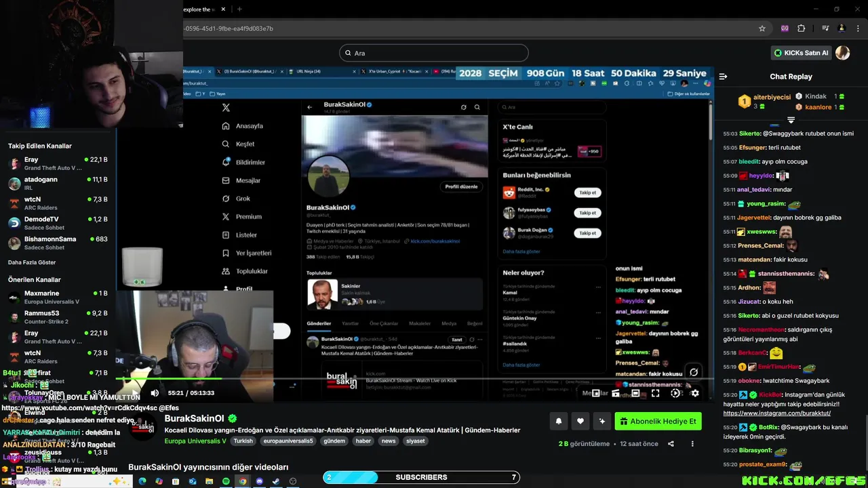Open Rammus53 recommended channel
Image resolution: width=868 pixels, height=488 pixels.
click(58, 317)
